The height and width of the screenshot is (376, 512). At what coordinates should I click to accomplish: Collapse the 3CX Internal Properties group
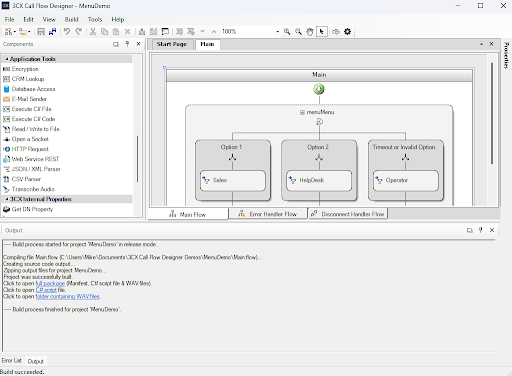coord(7,199)
